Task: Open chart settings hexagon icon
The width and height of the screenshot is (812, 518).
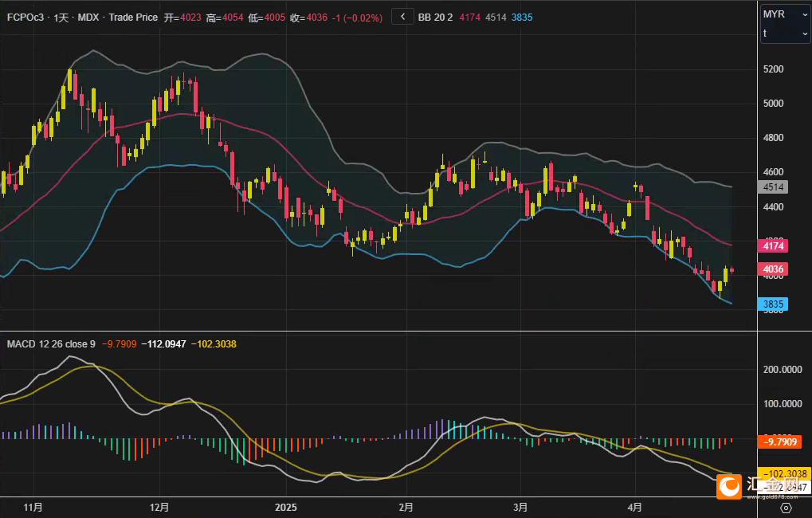Action: click(786, 507)
